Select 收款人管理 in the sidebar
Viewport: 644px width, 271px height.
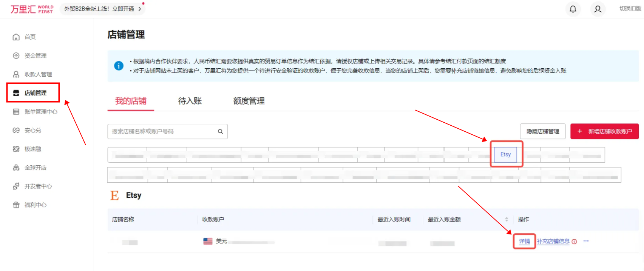[38, 74]
